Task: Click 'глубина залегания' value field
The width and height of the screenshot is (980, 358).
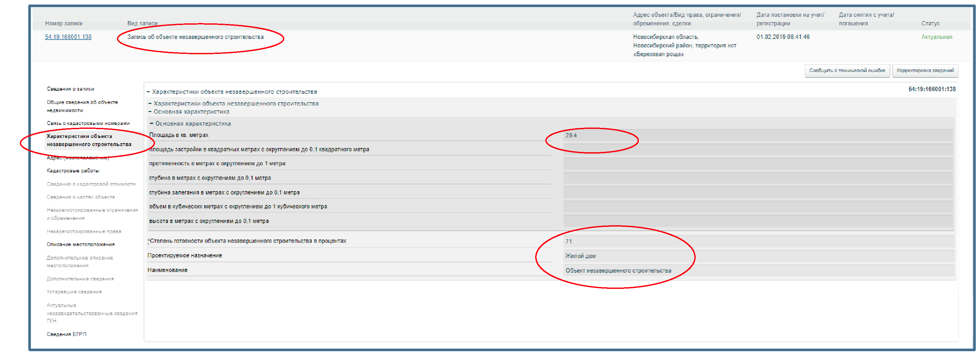Action: point(758,193)
